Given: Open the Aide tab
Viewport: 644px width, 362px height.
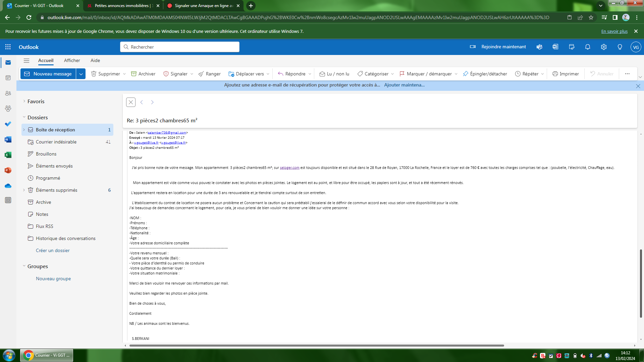Looking at the screenshot, I should [95, 60].
